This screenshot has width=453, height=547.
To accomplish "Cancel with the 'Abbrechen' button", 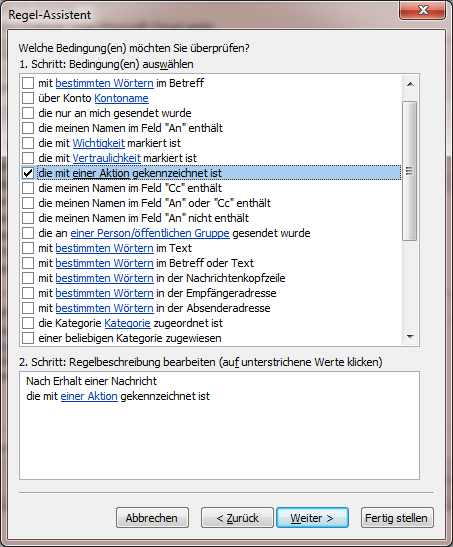I will click(x=152, y=518).
